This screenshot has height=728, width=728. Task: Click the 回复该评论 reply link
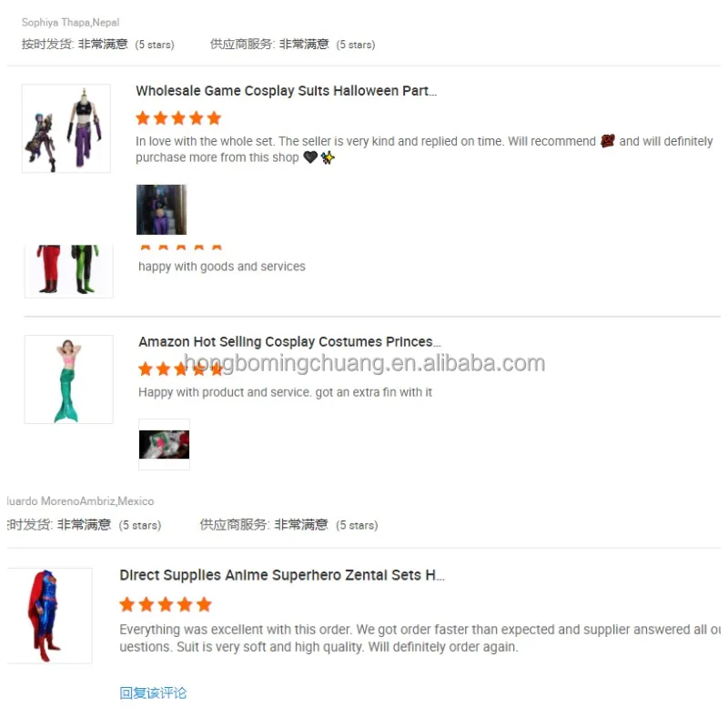[x=153, y=693]
